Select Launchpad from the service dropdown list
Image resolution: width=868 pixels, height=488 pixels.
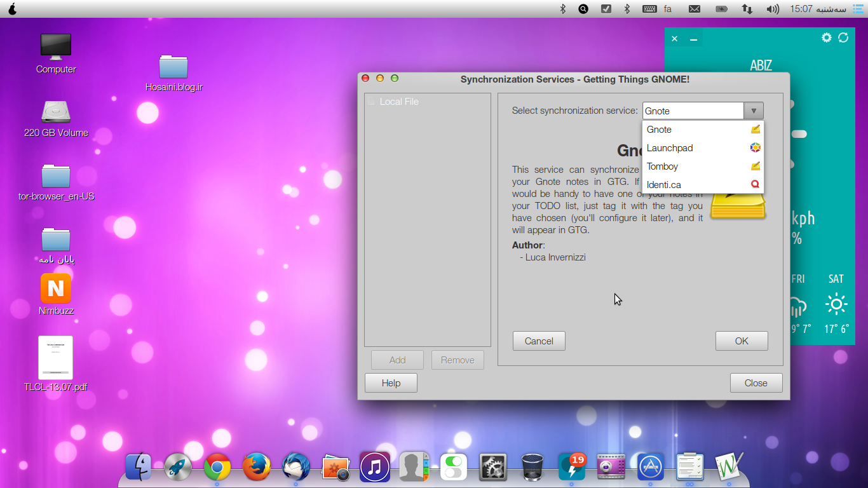coord(670,148)
